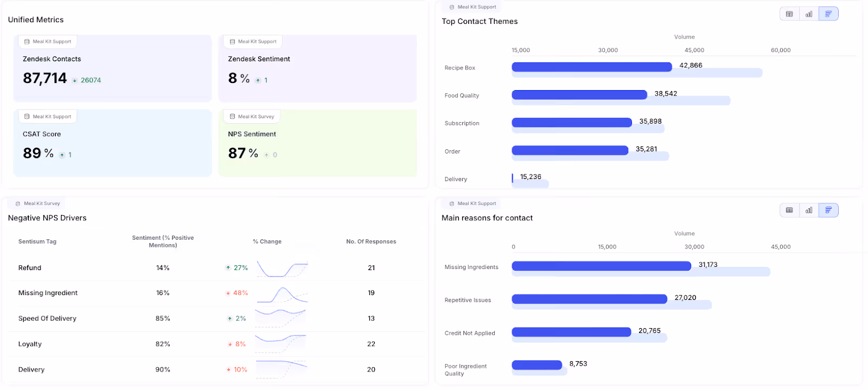Image resolution: width=868 pixels, height=390 pixels.
Task: Sort by the No. Of Responses column header
Action: tap(371, 242)
